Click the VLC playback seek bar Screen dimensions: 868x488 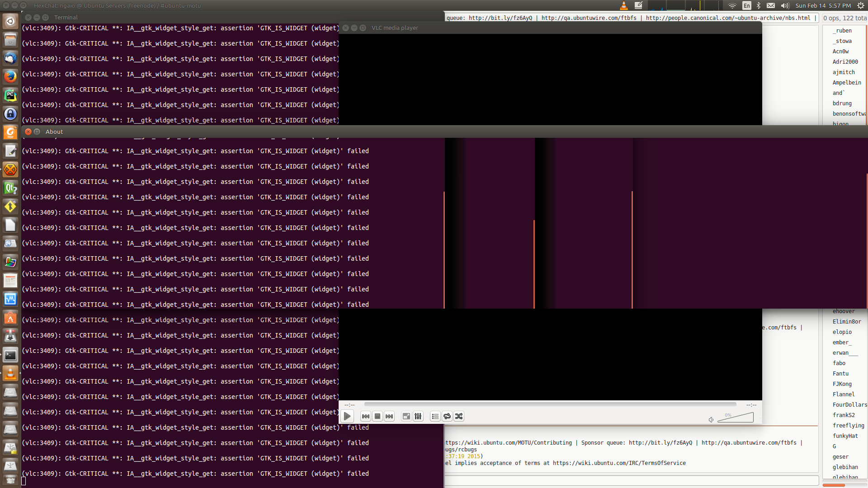[550, 404]
